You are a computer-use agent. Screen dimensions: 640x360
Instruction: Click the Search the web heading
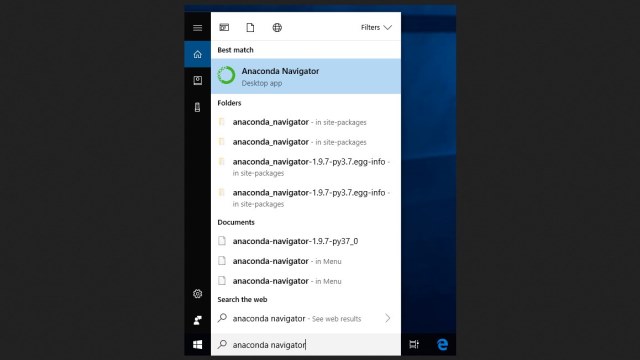[x=242, y=299]
